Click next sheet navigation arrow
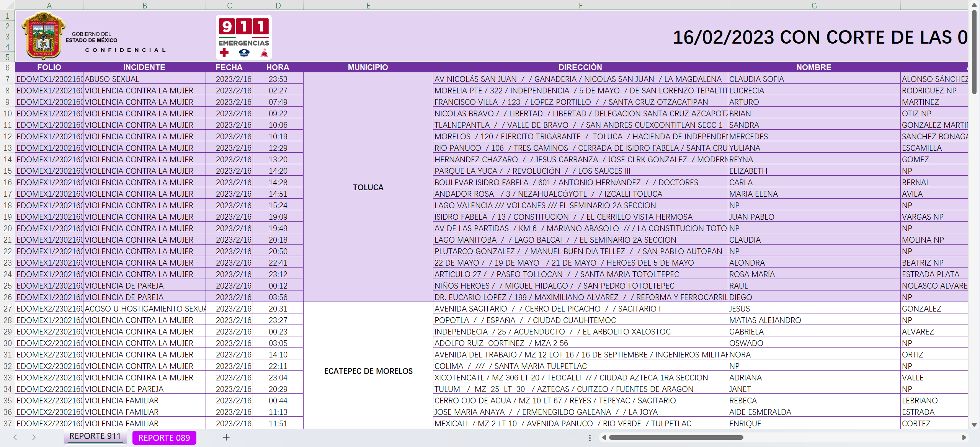This screenshot has width=980, height=447. click(x=34, y=437)
